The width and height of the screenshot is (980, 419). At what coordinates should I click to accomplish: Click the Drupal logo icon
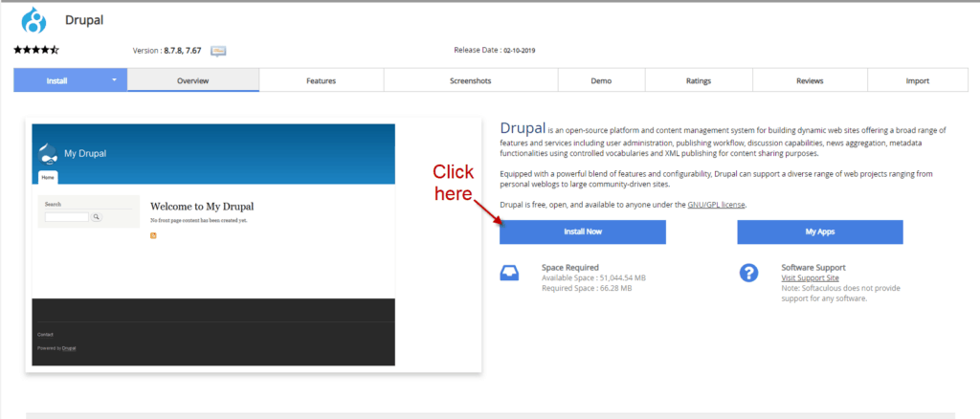coord(33,21)
